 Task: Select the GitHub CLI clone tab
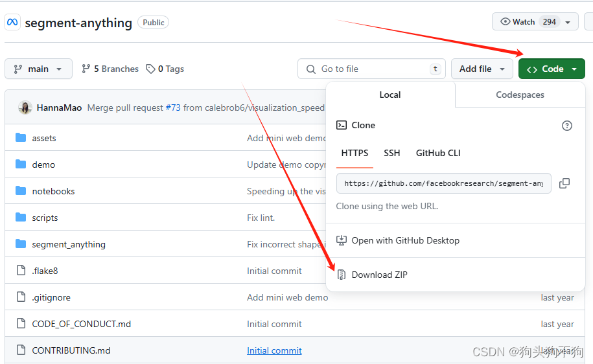coord(438,153)
